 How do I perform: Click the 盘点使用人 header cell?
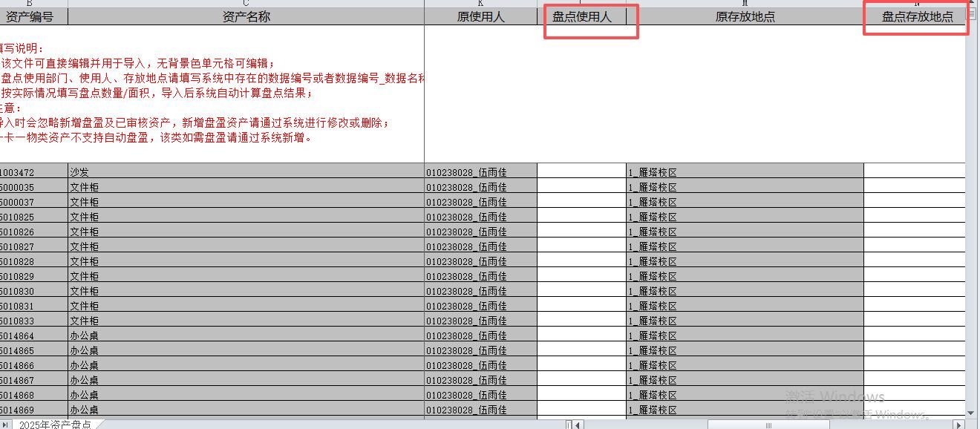click(x=581, y=16)
